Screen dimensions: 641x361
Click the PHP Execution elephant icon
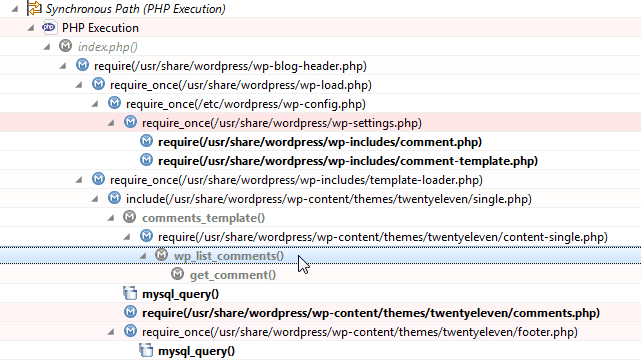[x=49, y=27]
